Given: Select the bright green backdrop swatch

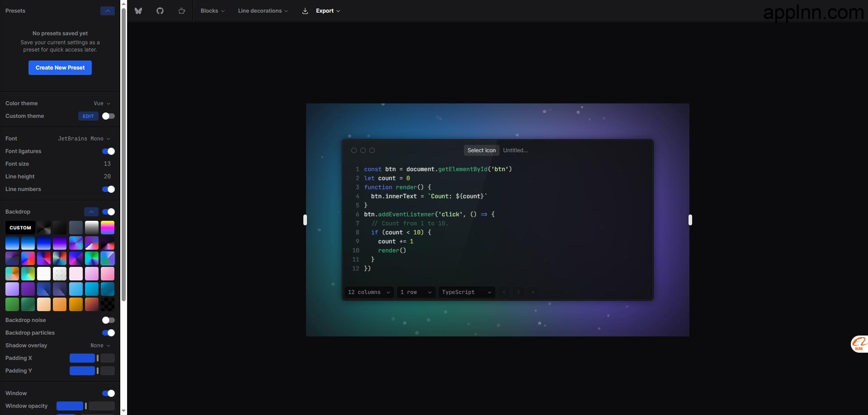Looking at the screenshot, I should [12, 304].
